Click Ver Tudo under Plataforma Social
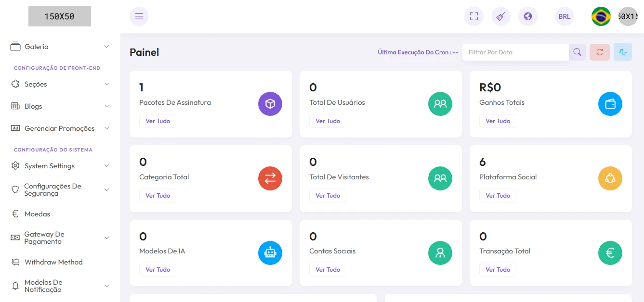The height and width of the screenshot is (302, 644). click(x=498, y=196)
